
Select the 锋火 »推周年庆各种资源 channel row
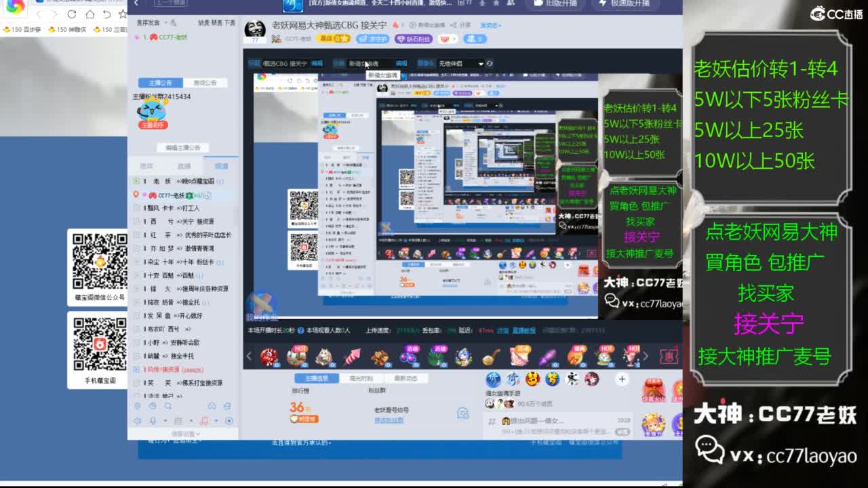click(183, 289)
